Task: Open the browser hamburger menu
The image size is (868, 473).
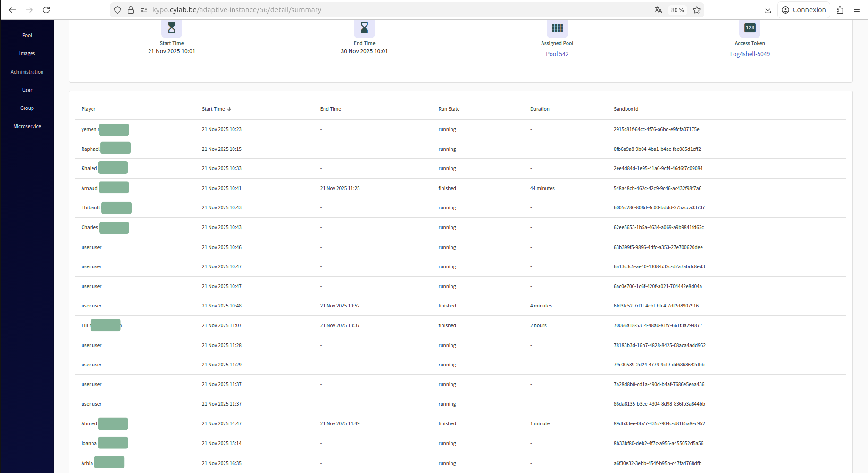Action: tap(857, 10)
